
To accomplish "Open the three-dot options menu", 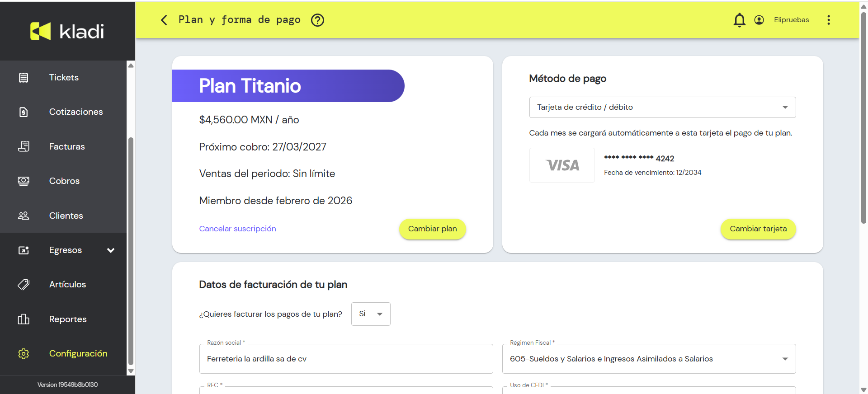I will point(828,20).
